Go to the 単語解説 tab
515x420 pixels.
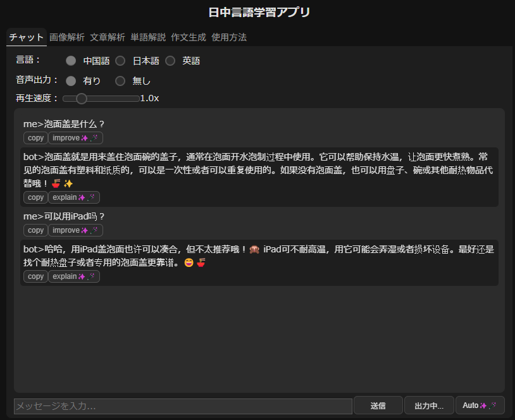147,37
